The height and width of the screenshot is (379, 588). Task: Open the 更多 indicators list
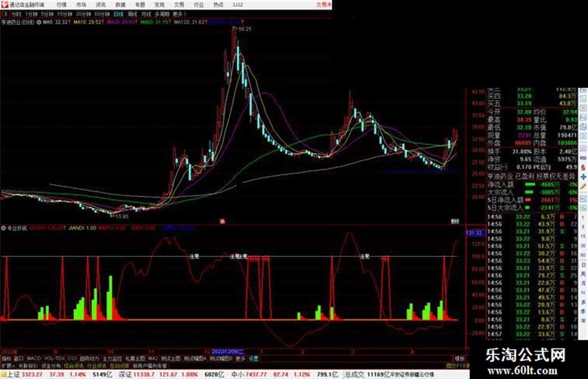point(240,358)
